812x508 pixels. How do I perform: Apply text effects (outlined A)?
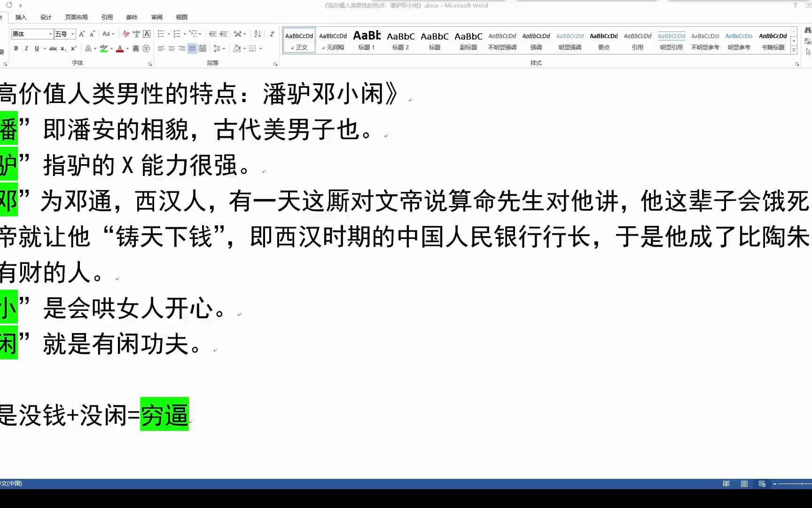click(x=88, y=48)
